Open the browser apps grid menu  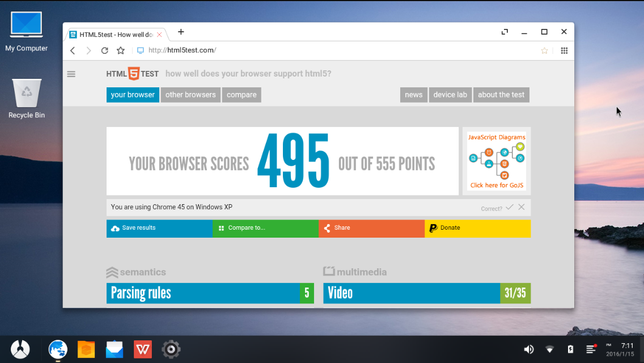[x=564, y=50]
